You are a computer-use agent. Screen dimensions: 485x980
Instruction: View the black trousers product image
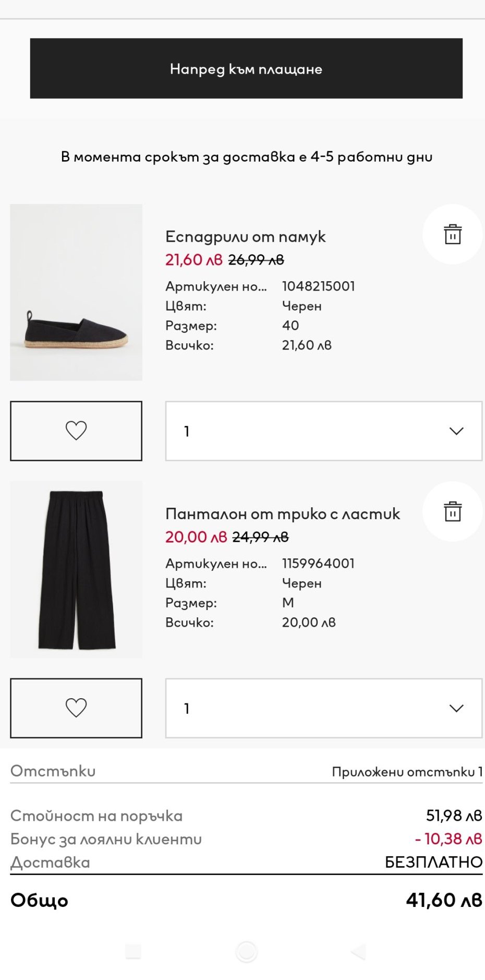76,569
